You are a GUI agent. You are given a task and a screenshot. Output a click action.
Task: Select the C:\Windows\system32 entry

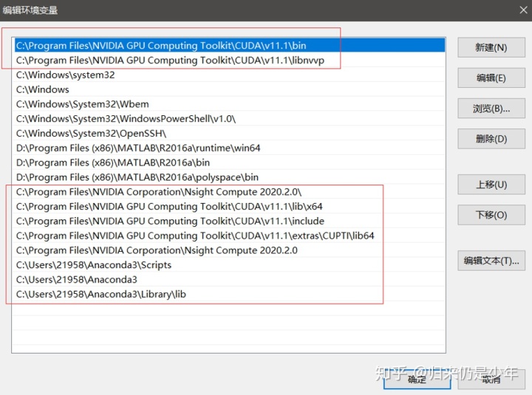[230, 75]
